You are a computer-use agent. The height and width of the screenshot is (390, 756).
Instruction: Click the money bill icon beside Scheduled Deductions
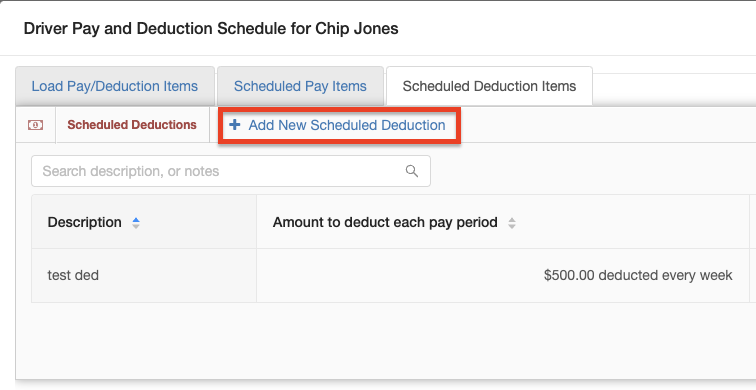coord(35,125)
